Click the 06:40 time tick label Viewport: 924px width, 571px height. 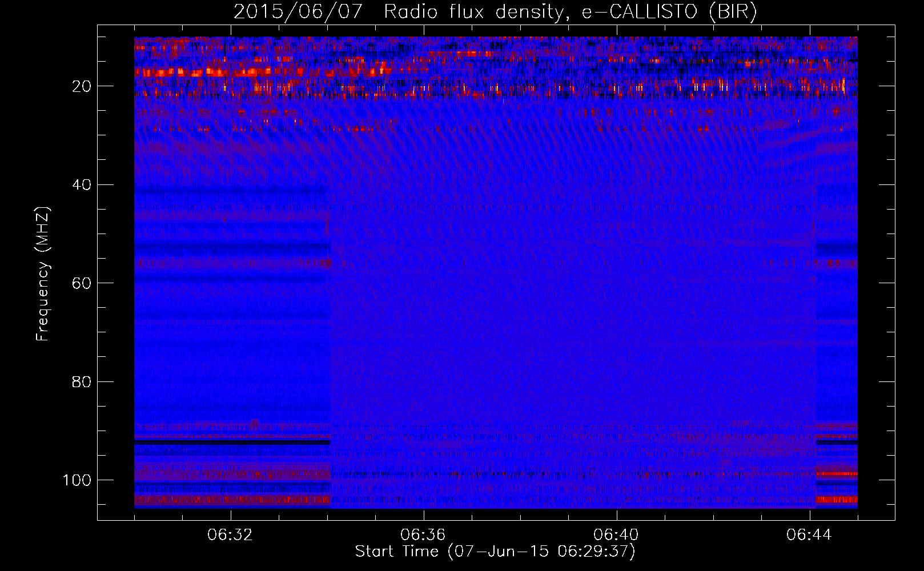[x=616, y=535]
